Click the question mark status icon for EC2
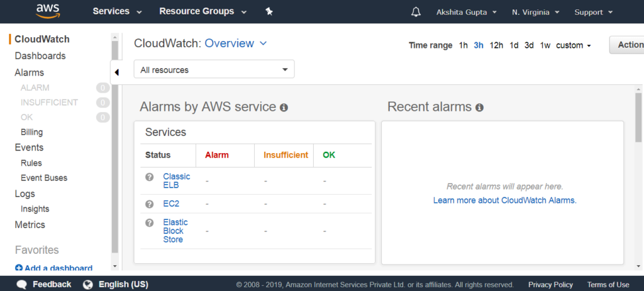 pos(150,203)
